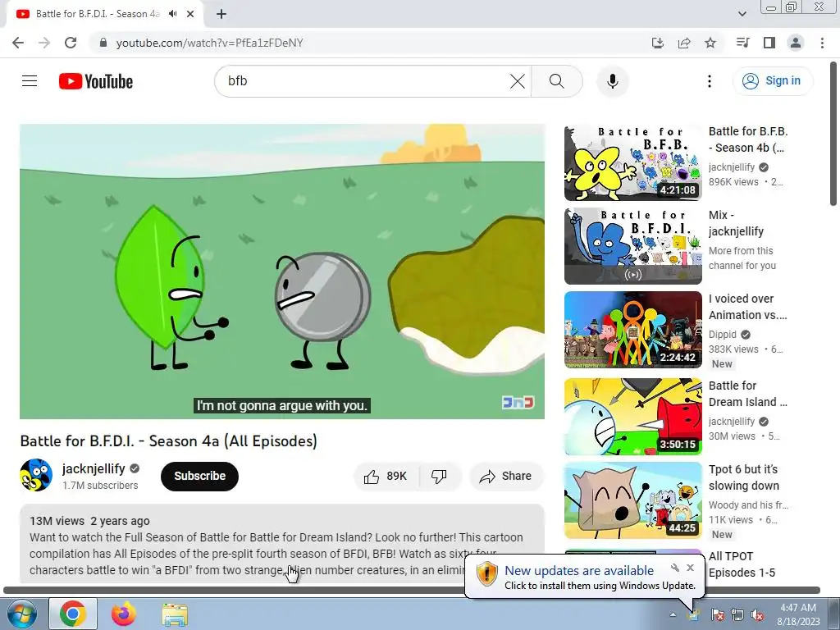Open YouTube settings three-dot menu
This screenshot has height=630, width=840.
point(710,81)
